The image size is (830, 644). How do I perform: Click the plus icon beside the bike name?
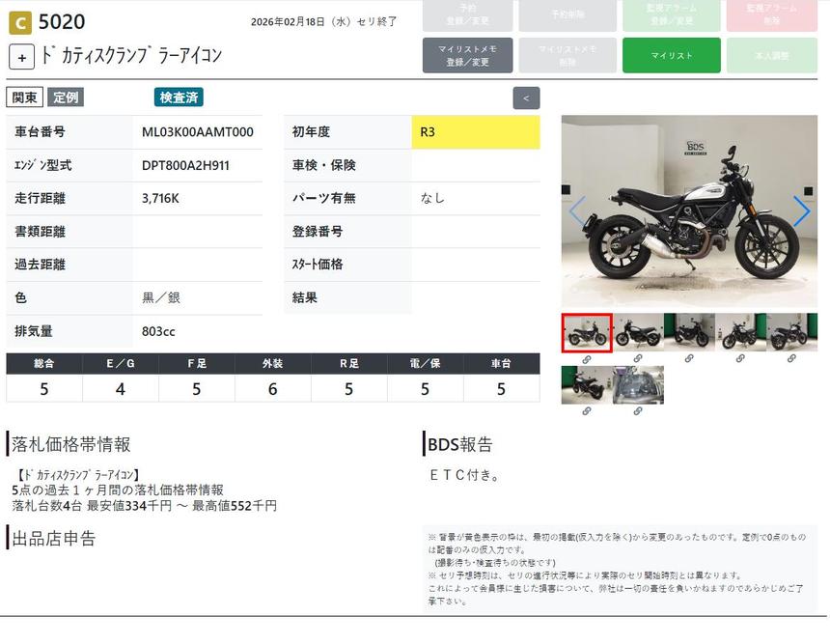22,57
